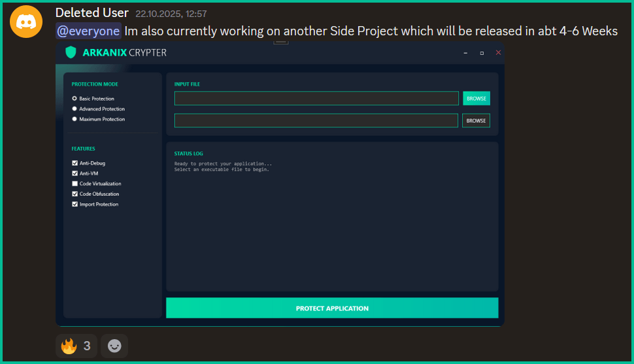The image size is (634, 364).
Task: Choose the Advanced Protection option
Action: 75,109
